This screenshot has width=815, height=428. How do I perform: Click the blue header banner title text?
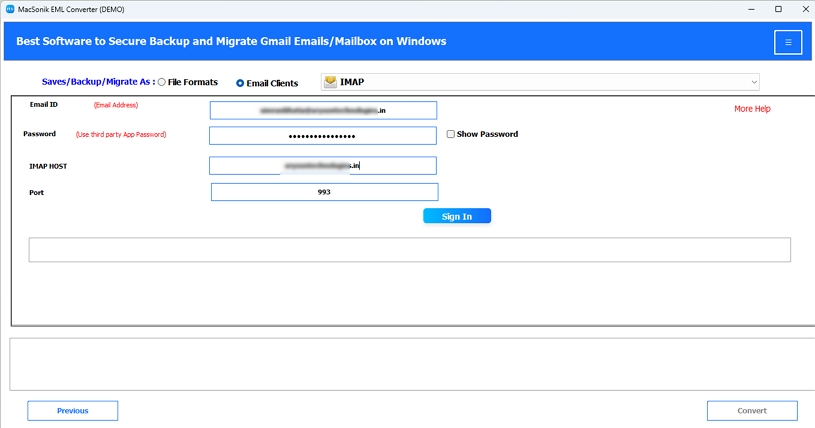pos(231,42)
